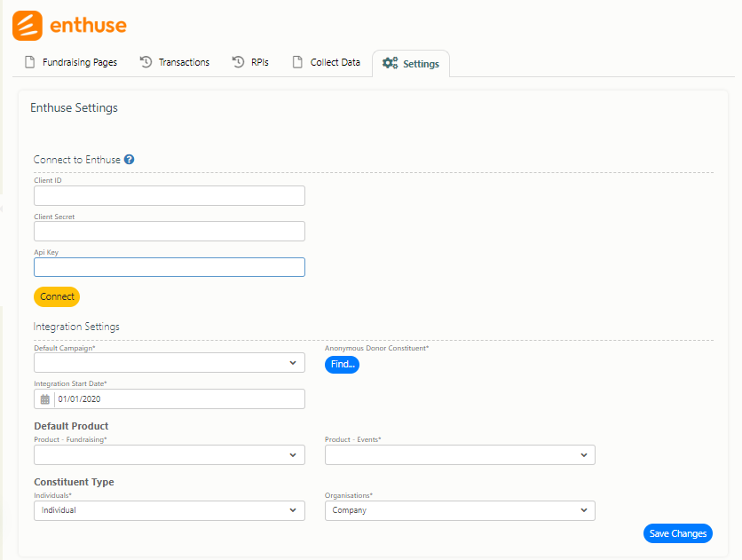Click the Integration Start Date field
Image resolution: width=742 pixels, height=560 pixels.
click(x=170, y=399)
